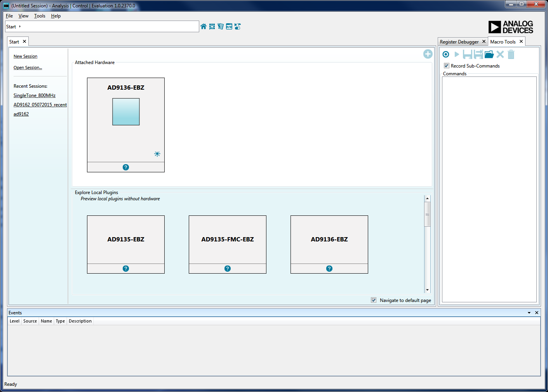
Task: Click the help icon under attached AD9136-EBZ
Action: [126, 167]
